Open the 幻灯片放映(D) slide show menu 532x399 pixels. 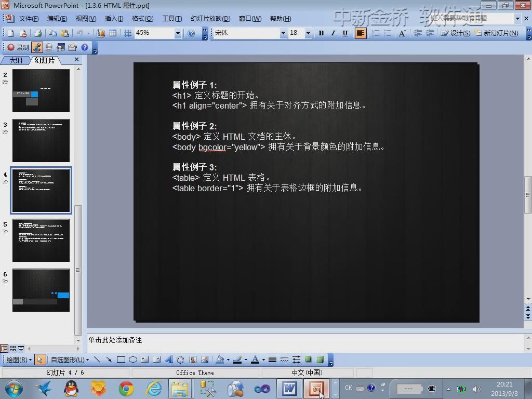(x=210, y=19)
